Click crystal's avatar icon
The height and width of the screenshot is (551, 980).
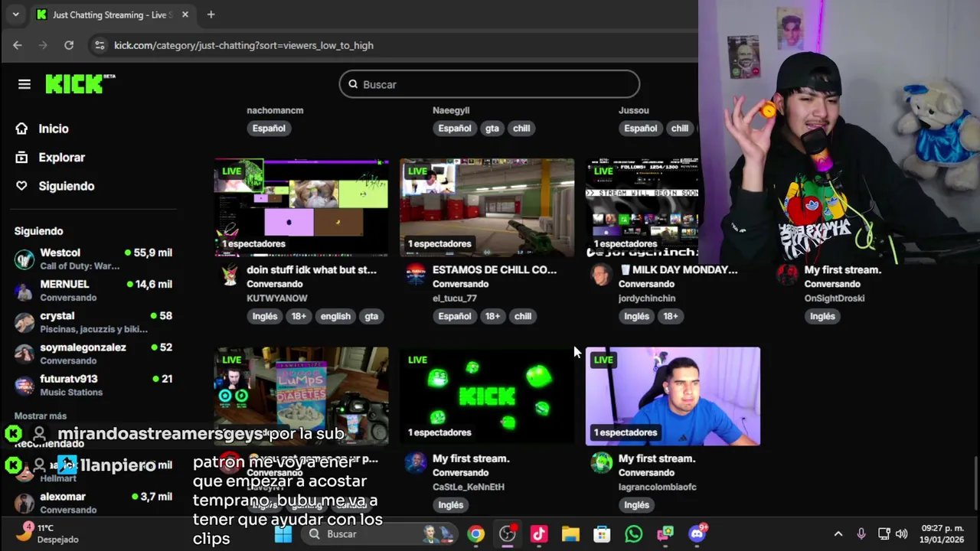pos(24,322)
